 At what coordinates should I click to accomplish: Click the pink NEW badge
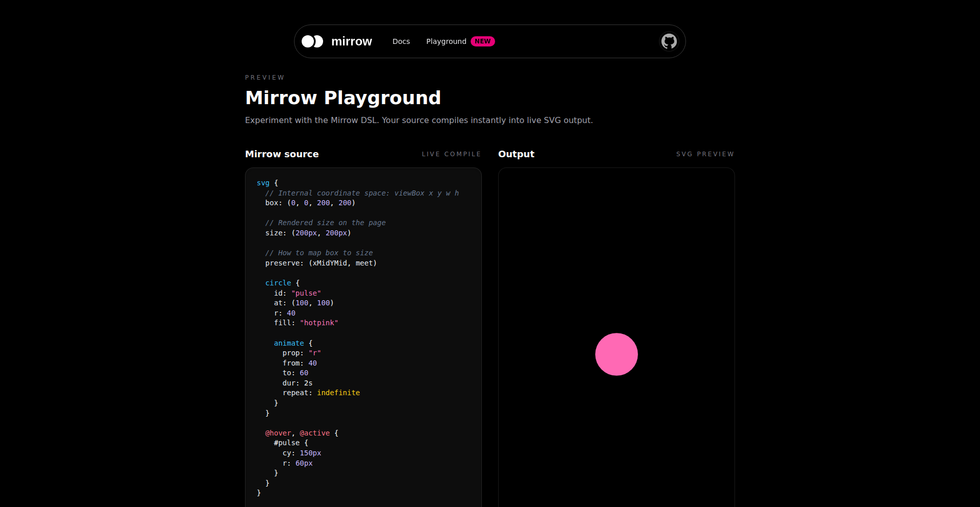click(x=482, y=41)
